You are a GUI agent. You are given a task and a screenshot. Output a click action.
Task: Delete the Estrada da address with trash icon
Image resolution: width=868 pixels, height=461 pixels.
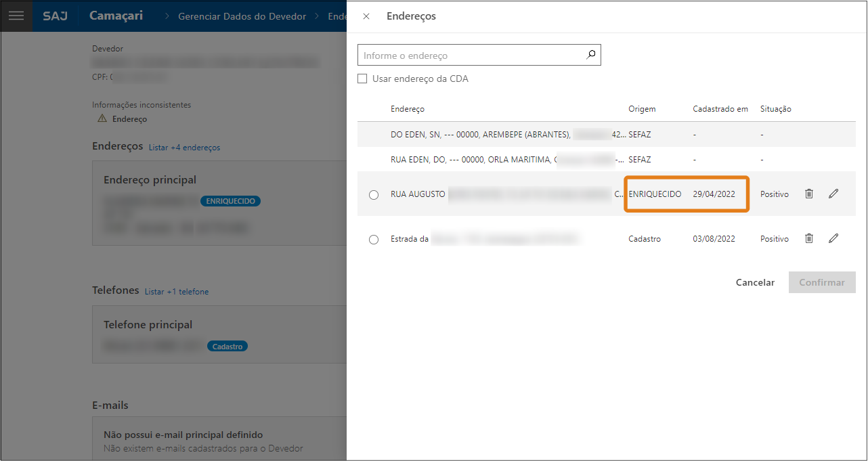tap(808, 238)
